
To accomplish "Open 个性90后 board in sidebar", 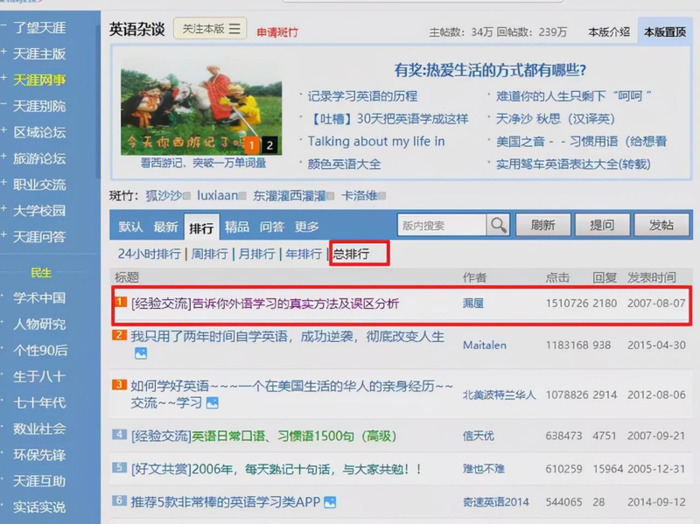I will click(x=40, y=350).
